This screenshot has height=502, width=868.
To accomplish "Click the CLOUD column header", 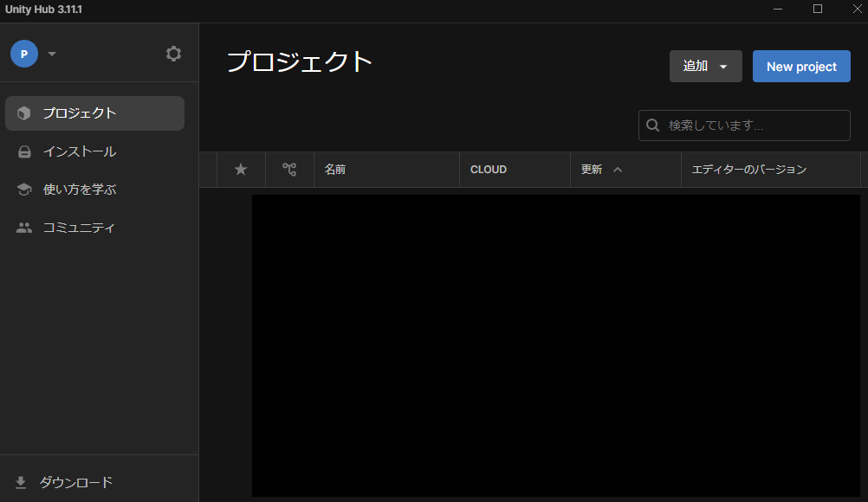I will (x=488, y=169).
